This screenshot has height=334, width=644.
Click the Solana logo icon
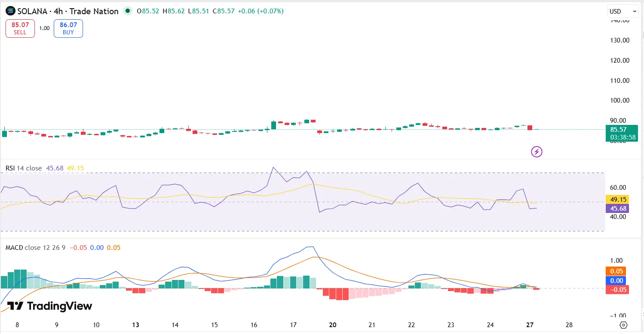click(10, 11)
